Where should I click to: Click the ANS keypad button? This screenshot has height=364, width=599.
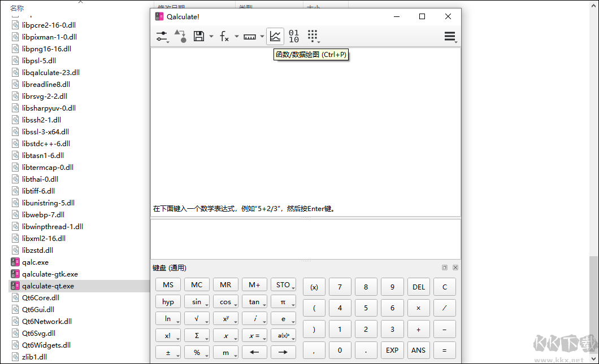tap(419, 350)
